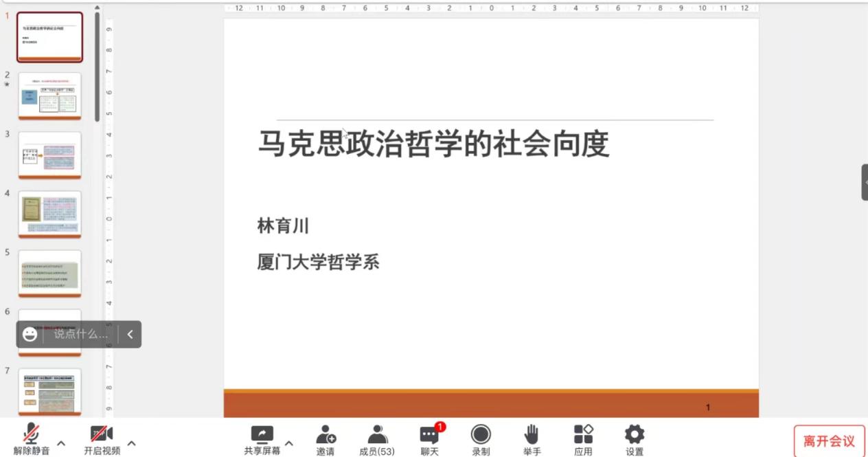Open screen share options arrow beside 共享屏幕
This screenshot has height=457, width=868.
[289, 443]
